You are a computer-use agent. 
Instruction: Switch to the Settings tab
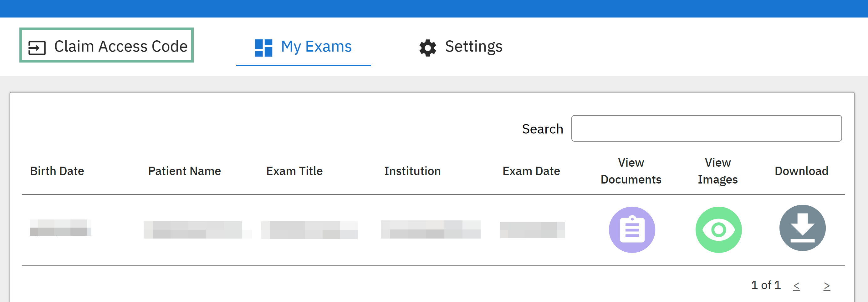click(473, 47)
